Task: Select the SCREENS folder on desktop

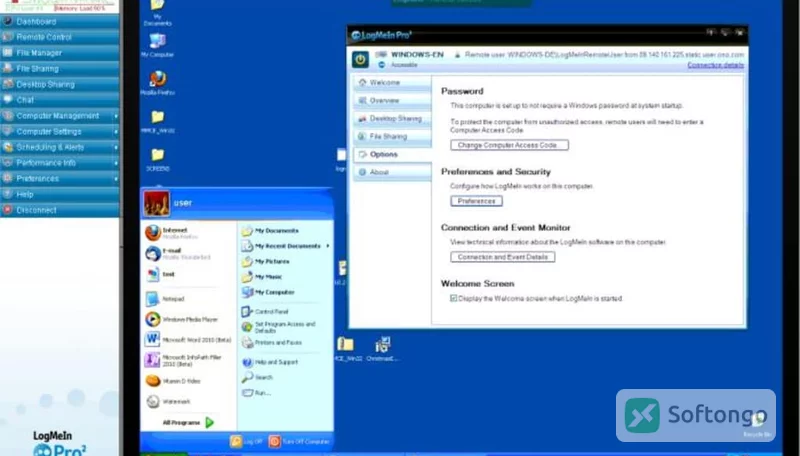Action: pyautogui.click(x=157, y=159)
